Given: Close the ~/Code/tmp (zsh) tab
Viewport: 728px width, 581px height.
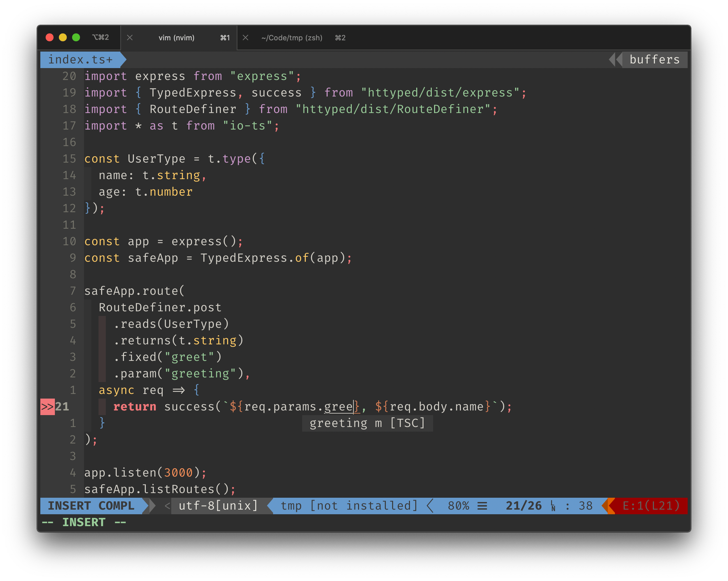Looking at the screenshot, I should point(246,38).
